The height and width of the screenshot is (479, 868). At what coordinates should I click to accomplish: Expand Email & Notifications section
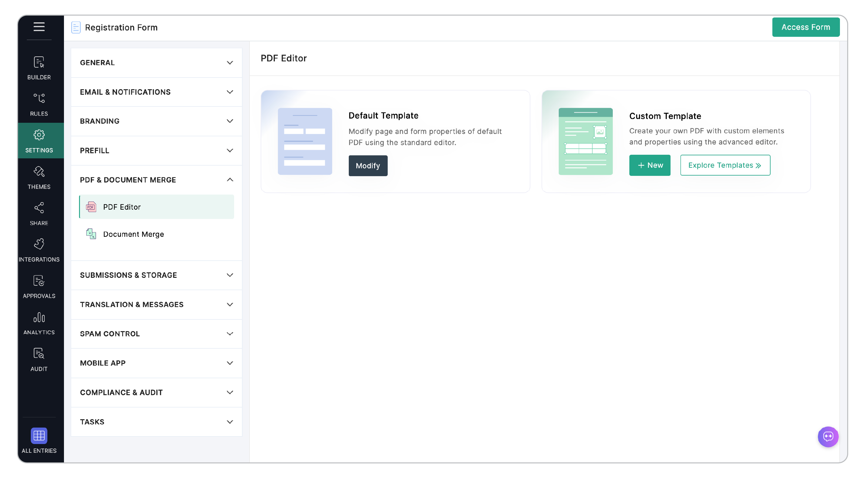pyautogui.click(x=157, y=92)
